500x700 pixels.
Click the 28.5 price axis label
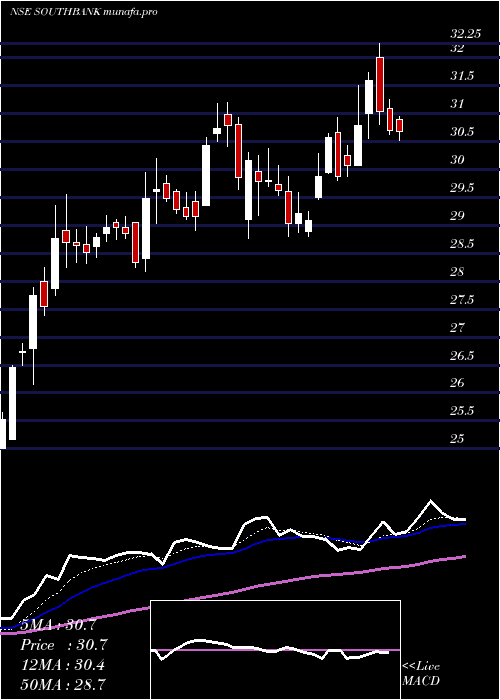click(462, 244)
